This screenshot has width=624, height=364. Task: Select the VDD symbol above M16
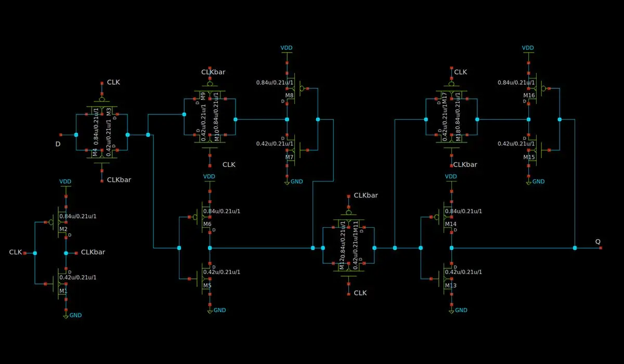528,48
